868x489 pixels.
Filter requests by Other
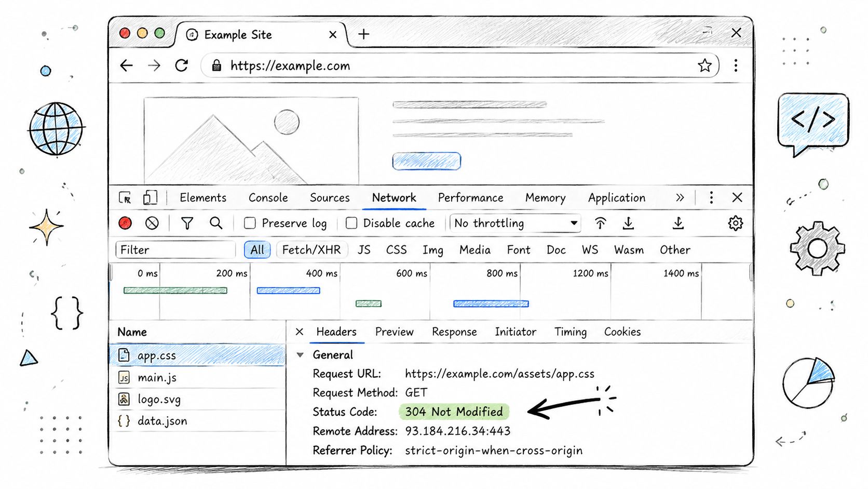click(675, 250)
